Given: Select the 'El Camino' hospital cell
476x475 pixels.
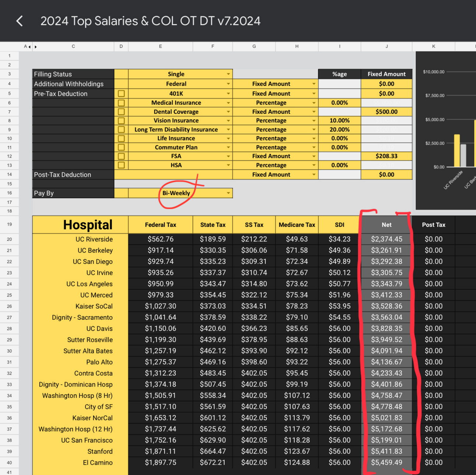Looking at the screenshot, I should tap(80, 462).
